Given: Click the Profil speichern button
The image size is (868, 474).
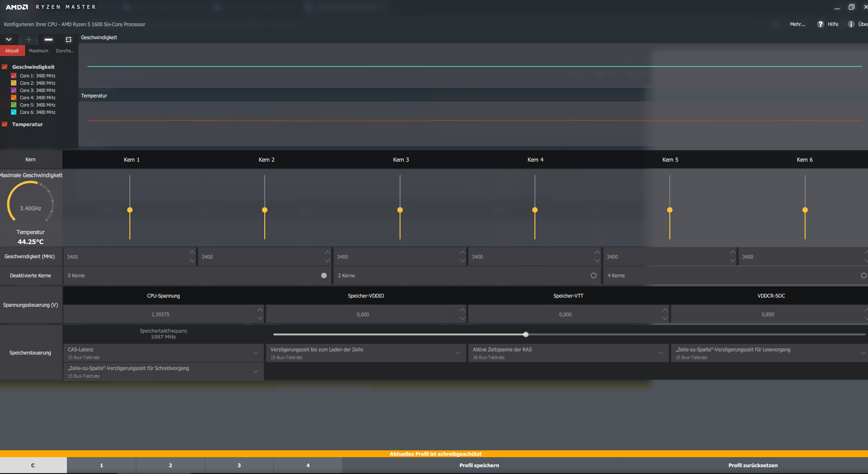Looking at the screenshot, I should 479,465.
